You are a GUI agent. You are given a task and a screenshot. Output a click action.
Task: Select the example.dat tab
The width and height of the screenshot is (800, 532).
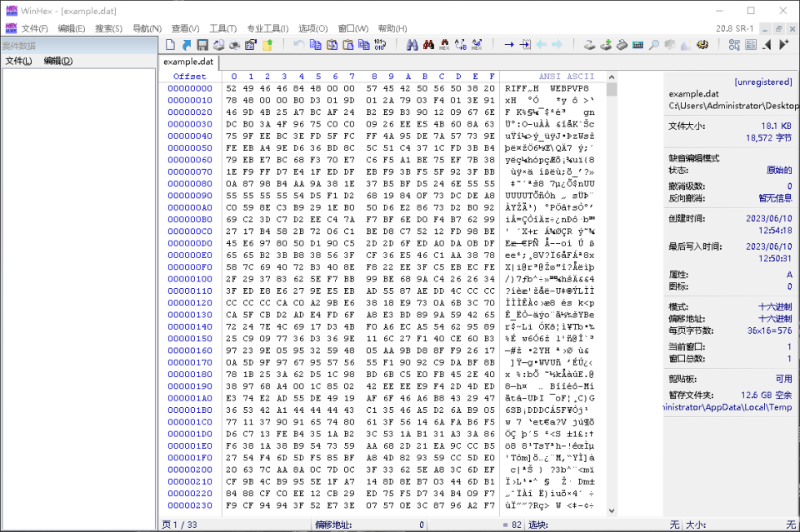(188, 62)
